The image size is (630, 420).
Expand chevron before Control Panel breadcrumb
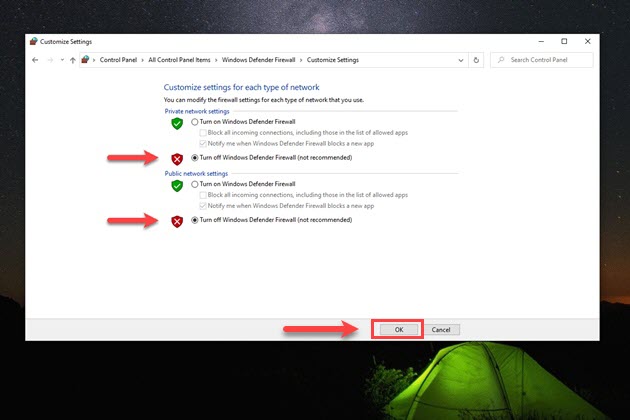click(94, 60)
